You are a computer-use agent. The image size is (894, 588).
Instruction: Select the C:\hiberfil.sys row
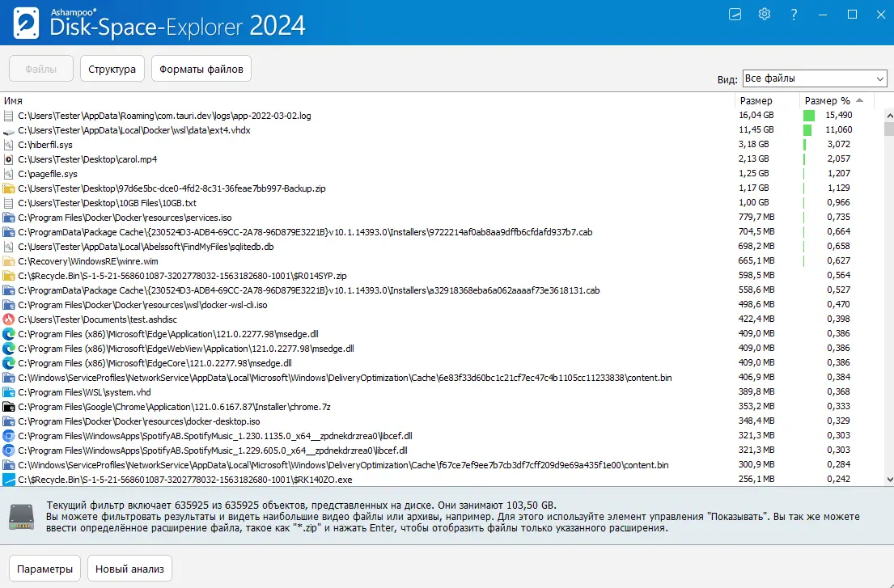pos(442,145)
